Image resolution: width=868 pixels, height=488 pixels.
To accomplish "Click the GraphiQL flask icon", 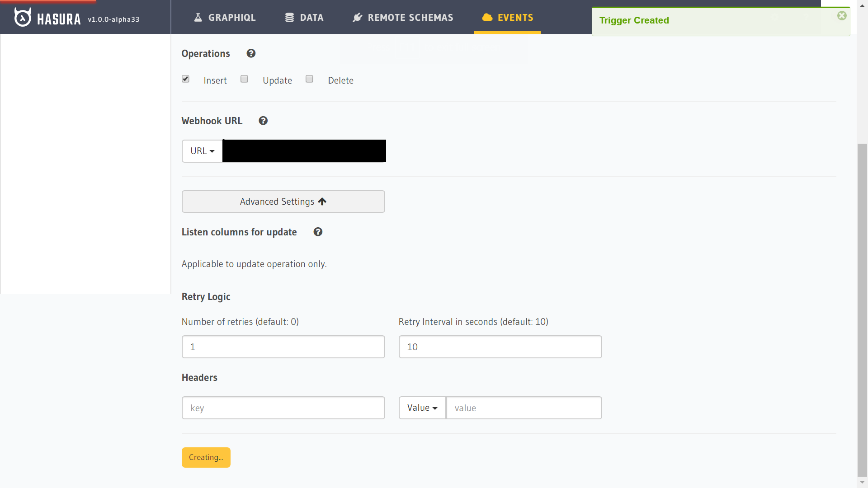I will click(198, 18).
